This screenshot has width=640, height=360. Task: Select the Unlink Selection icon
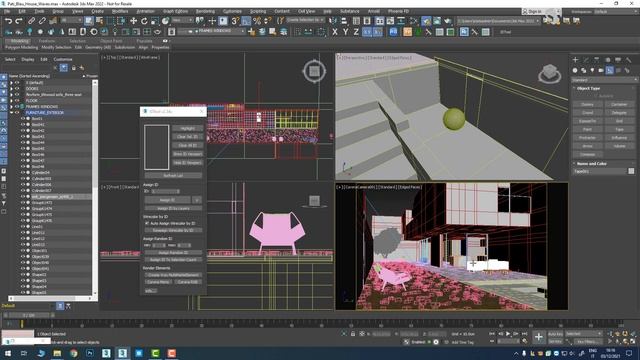(x=42, y=21)
